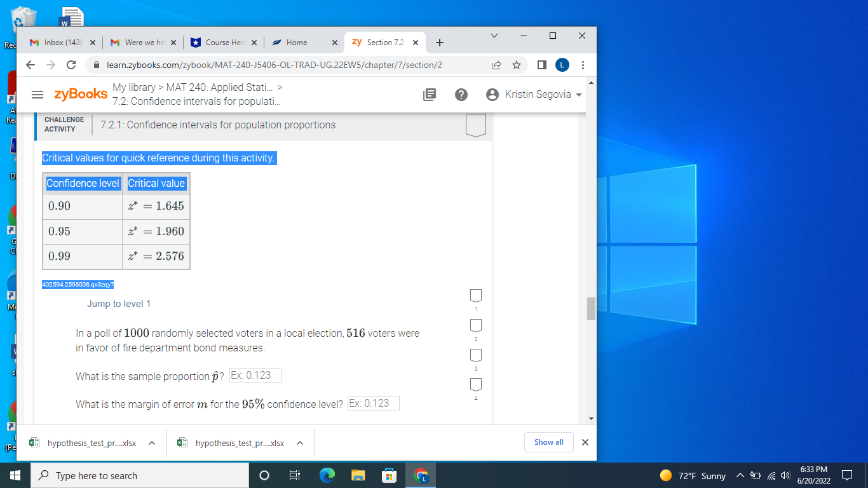The width and height of the screenshot is (868, 488).
Task: Expand the hypothesis_test_pr....xlsx download chevron
Action: (151, 442)
